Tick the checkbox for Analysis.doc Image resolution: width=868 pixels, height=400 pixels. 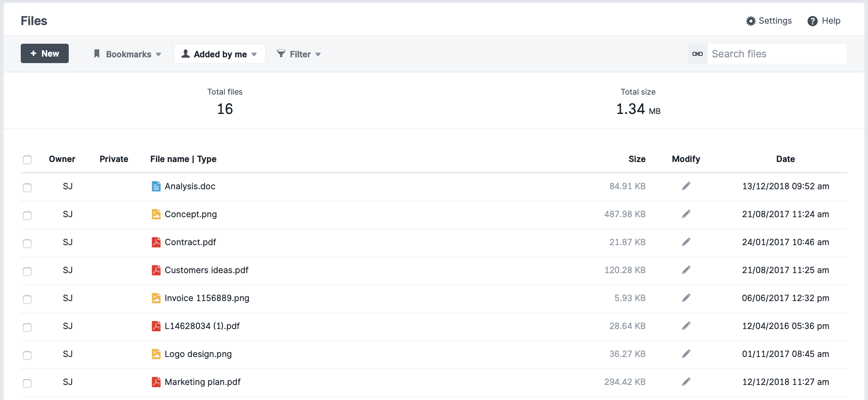pos(27,187)
